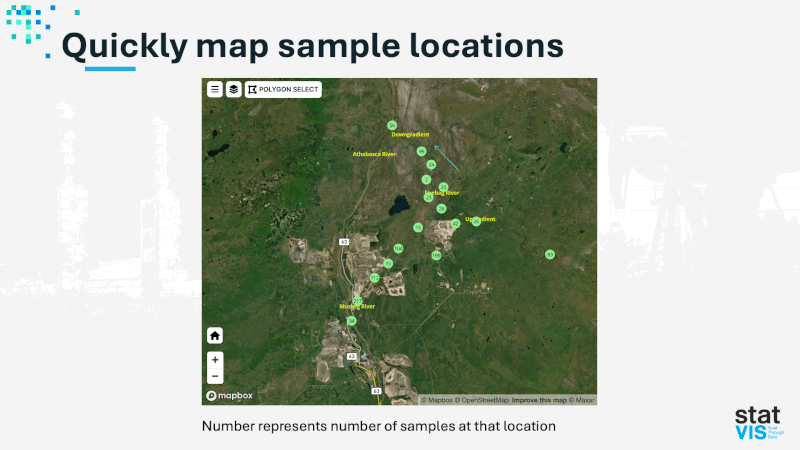Select the isolated 83-sample marker on the east
Viewport: 800px width, 450px height.
549,254
